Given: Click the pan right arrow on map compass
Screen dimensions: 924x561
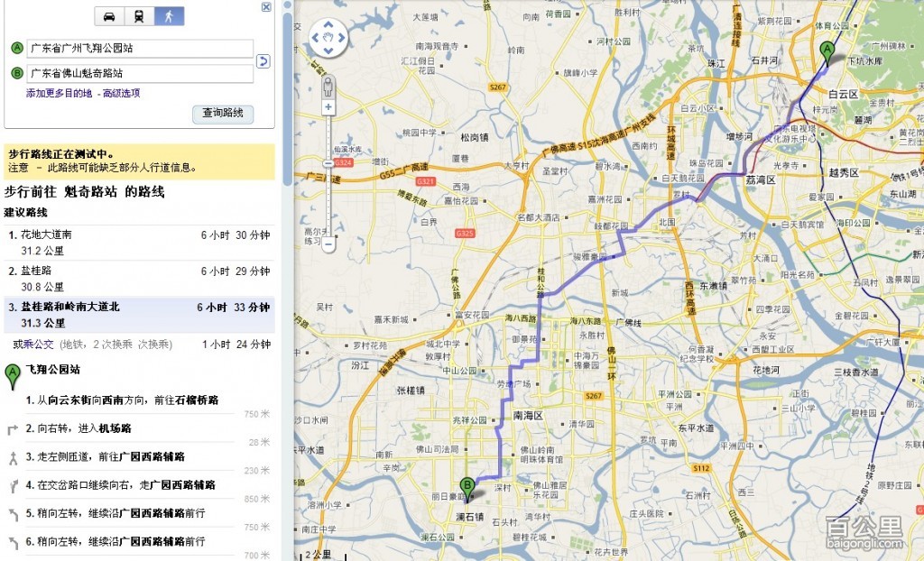Looking at the screenshot, I should pos(342,39).
